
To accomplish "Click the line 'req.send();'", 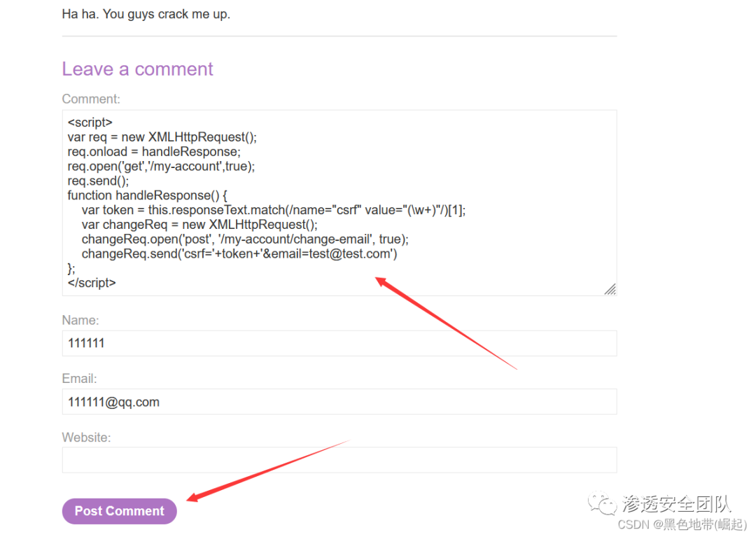I will pyautogui.click(x=99, y=181).
